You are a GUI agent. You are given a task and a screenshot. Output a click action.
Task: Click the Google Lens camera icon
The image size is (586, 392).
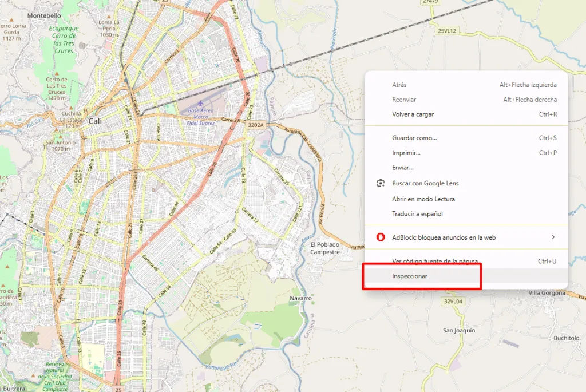[x=381, y=183]
